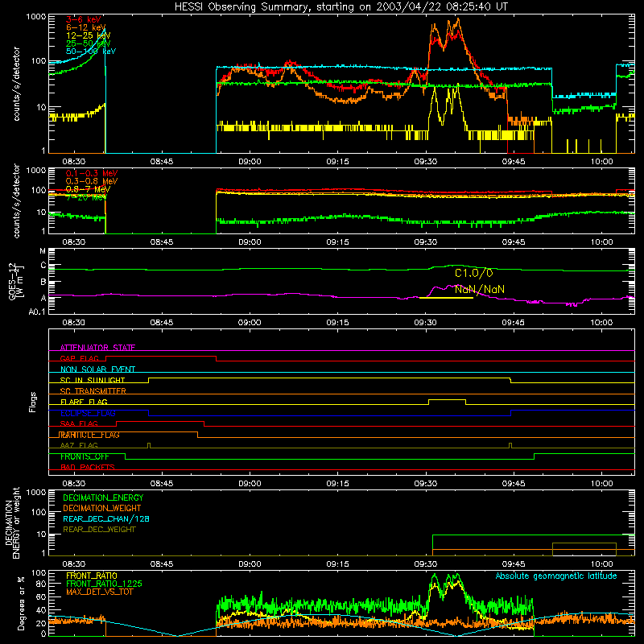The height and width of the screenshot is (644, 644).
Task: Click the DECIMATION_ENERGY legend label
Action: pos(103,497)
